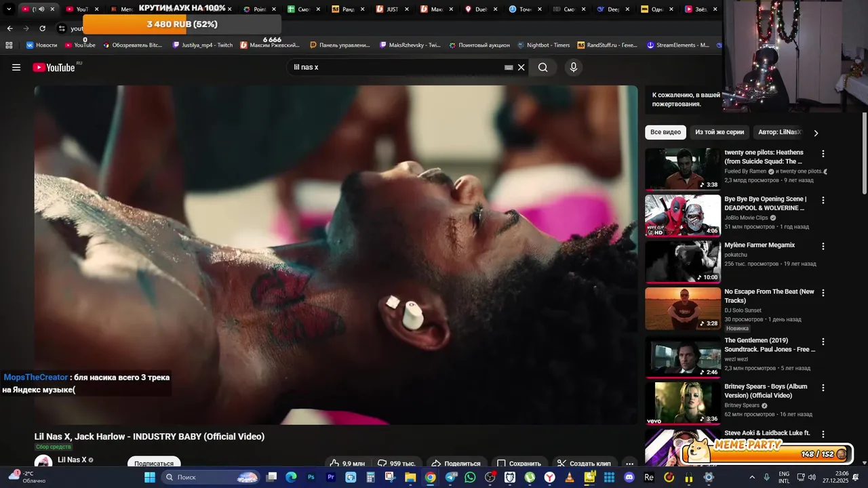Open Windows Start menu
The width and height of the screenshot is (868, 488).
[x=150, y=477]
